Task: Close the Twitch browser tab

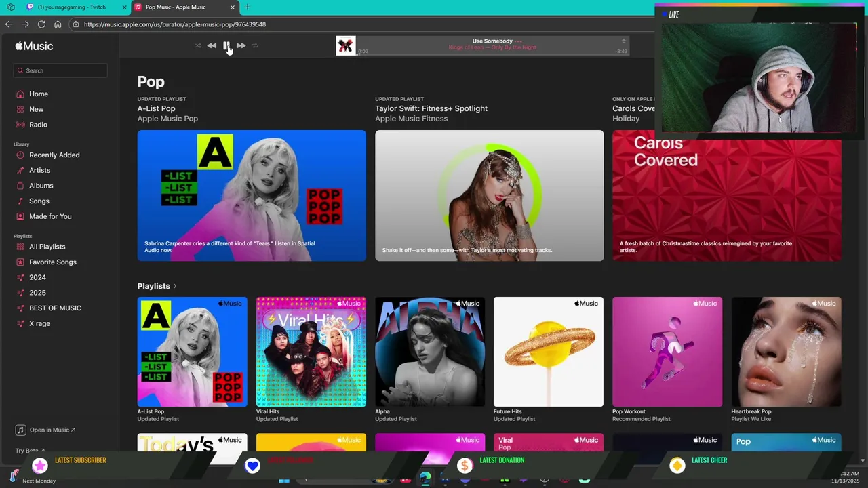Action: [x=124, y=7]
